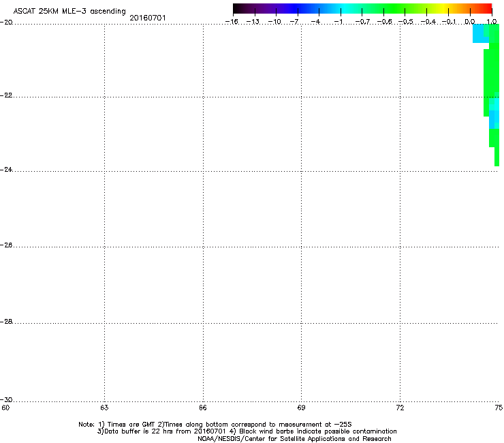Viewport: 504px width, 443px height.
Task: Click the 'NOAA/NESDIS/Center for Satellite Applications and Research' credit
Action: (294, 438)
